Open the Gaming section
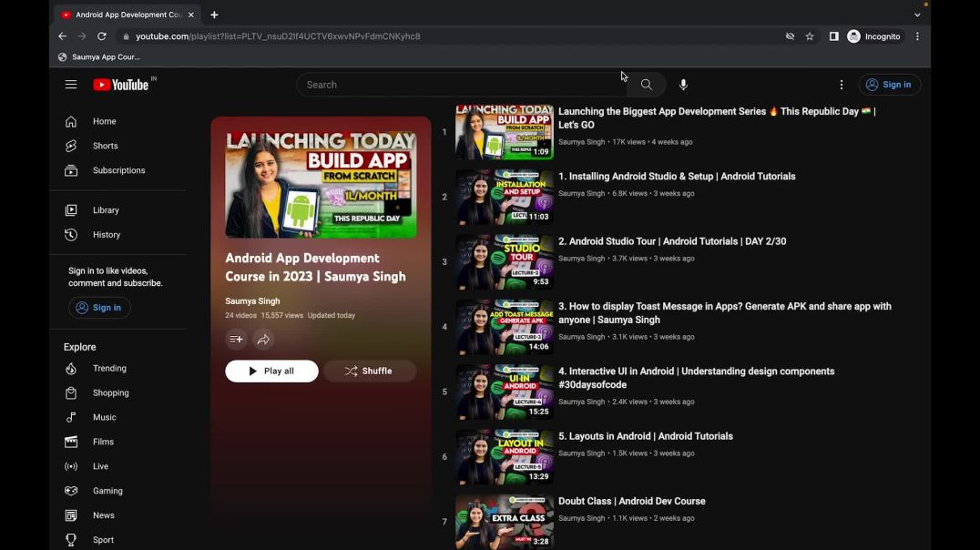The height and width of the screenshot is (550, 980). (x=107, y=490)
